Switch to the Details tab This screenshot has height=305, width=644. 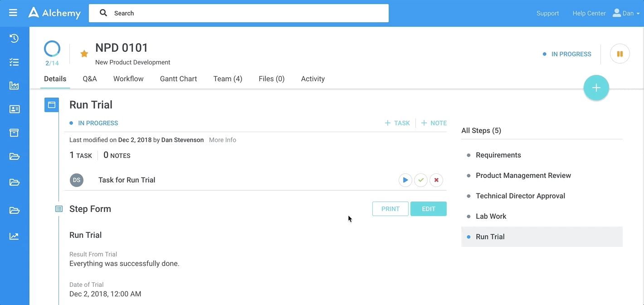pos(55,79)
